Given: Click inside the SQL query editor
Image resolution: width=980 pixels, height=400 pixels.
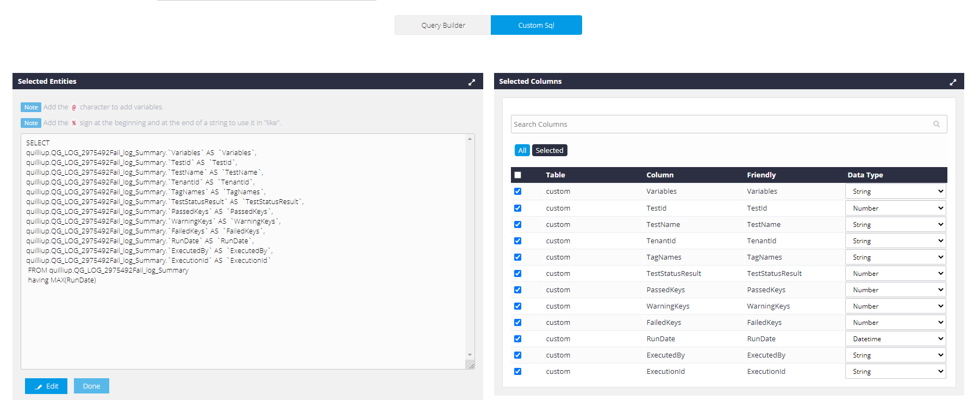Looking at the screenshot, I should (244, 251).
